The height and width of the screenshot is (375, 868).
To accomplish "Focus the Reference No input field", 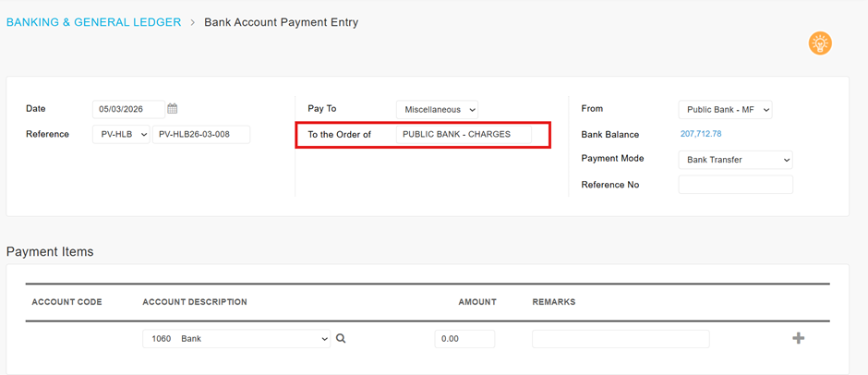I will point(735,185).
